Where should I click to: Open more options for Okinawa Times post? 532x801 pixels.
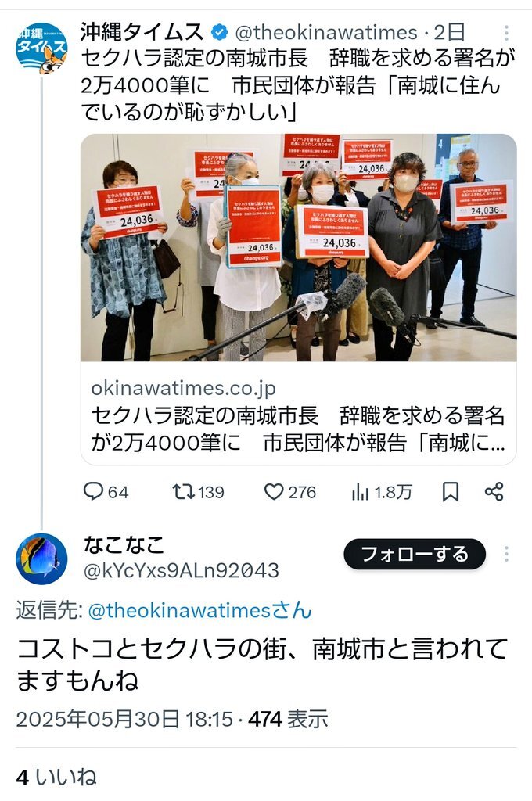pos(506,33)
